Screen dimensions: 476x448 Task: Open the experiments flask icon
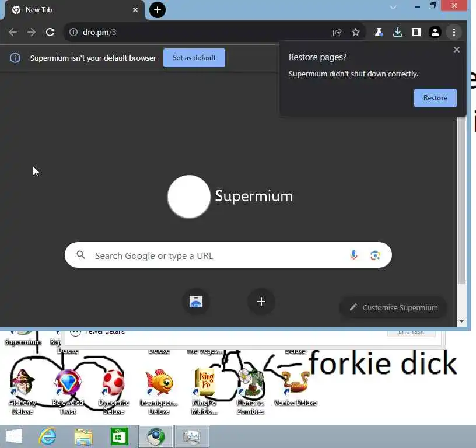pyautogui.click(x=379, y=32)
